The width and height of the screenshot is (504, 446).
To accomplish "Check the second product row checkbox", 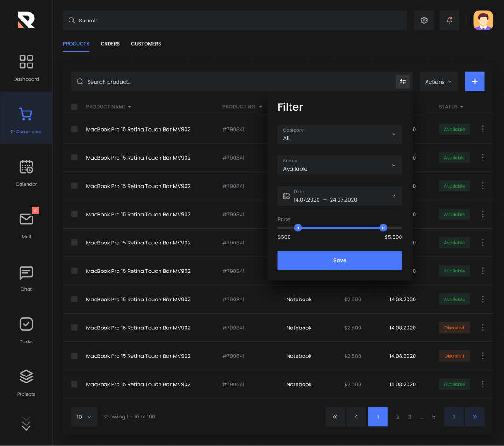I will [75, 158].
